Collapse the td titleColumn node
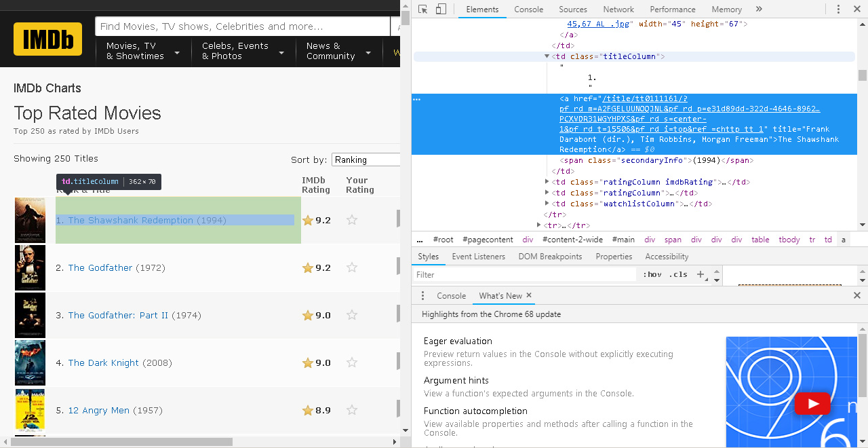This screenshot has width=868, height=448. click(547, 56)
